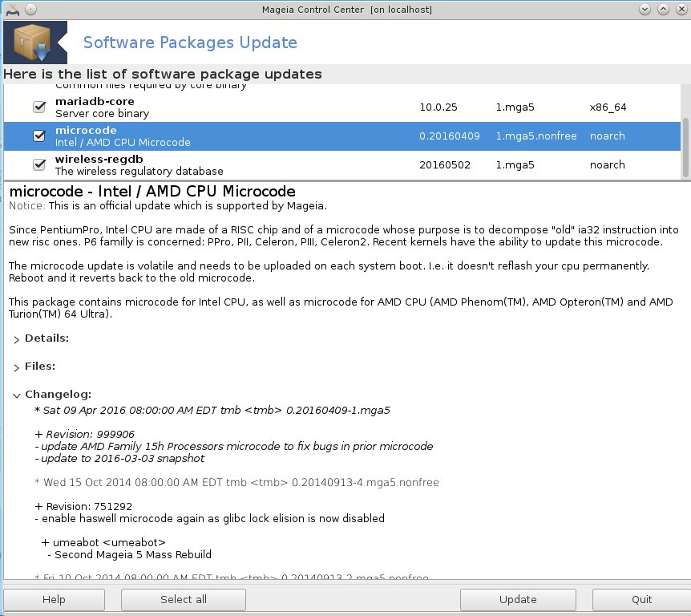Click the Select all button
The height and width of the screenshot is (616, 691).
pyautogui.click(x=184, y=600)
